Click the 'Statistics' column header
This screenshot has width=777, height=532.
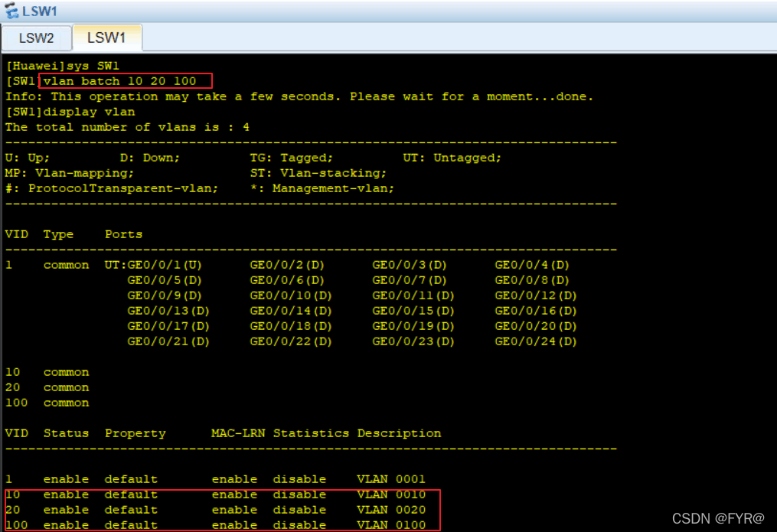pos(312,433)
